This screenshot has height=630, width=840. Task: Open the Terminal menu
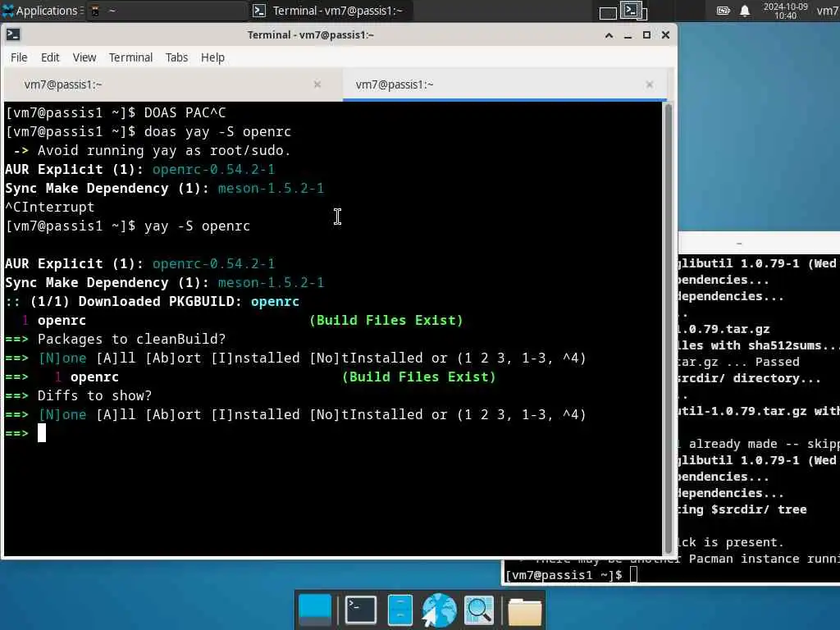pyautogui.click(x=130, y=57)
